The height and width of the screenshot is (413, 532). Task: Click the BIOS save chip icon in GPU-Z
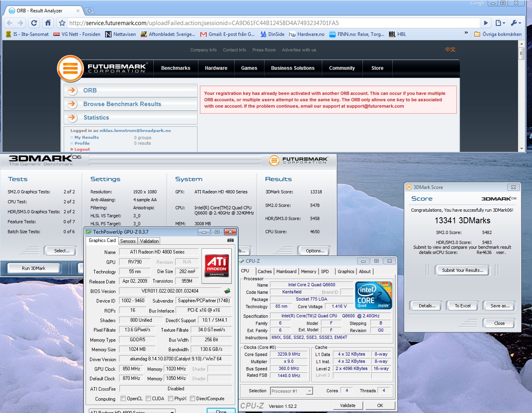(227, 291)
